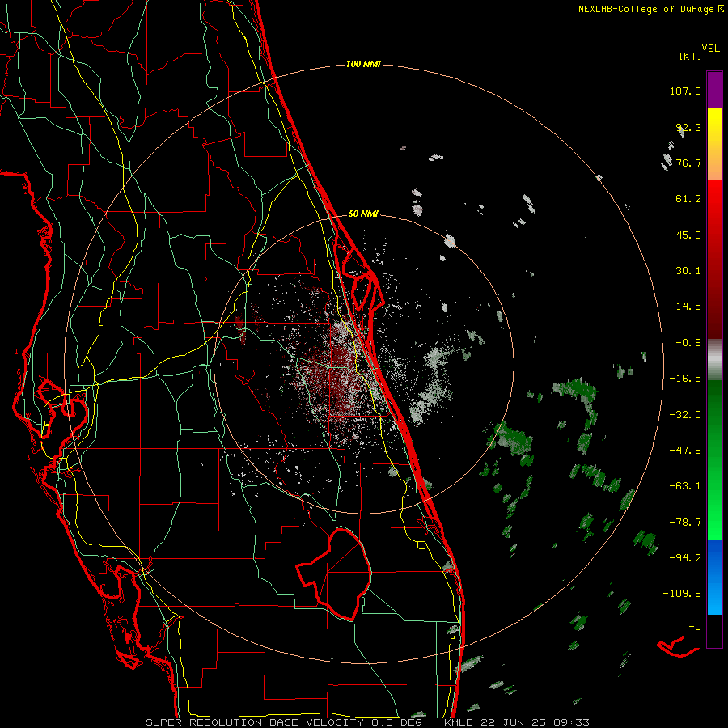
Task: Select the -78.7 legend value
Action: point(685,523)
